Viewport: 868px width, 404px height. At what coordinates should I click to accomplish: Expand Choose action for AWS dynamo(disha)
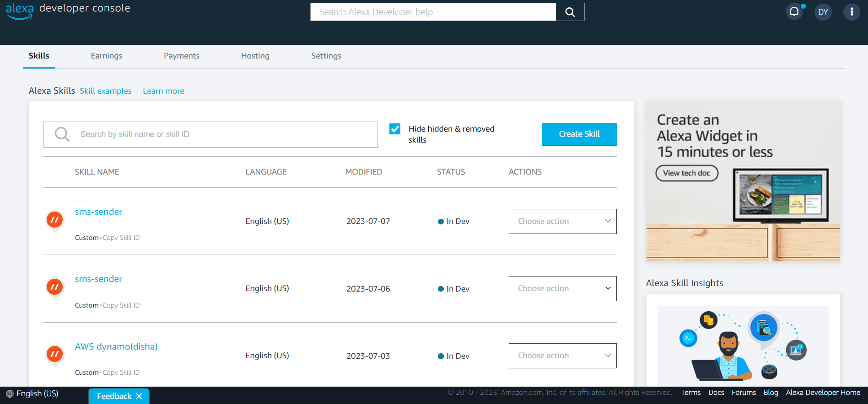coord(562,356)
